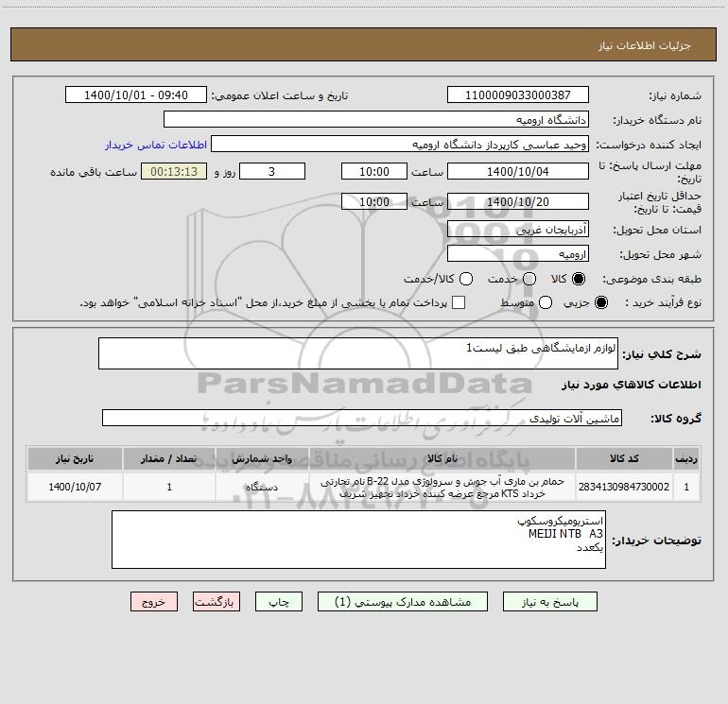Click the بازگشت back button
The height and width of the screenshot is (704, 728).
pyautogui.click(x=217, y=602)
